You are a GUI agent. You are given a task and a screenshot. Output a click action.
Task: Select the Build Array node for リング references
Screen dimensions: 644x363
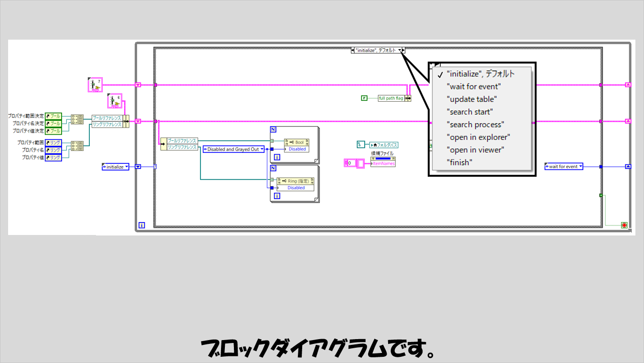pyautogui.click(x=77, y=146)
